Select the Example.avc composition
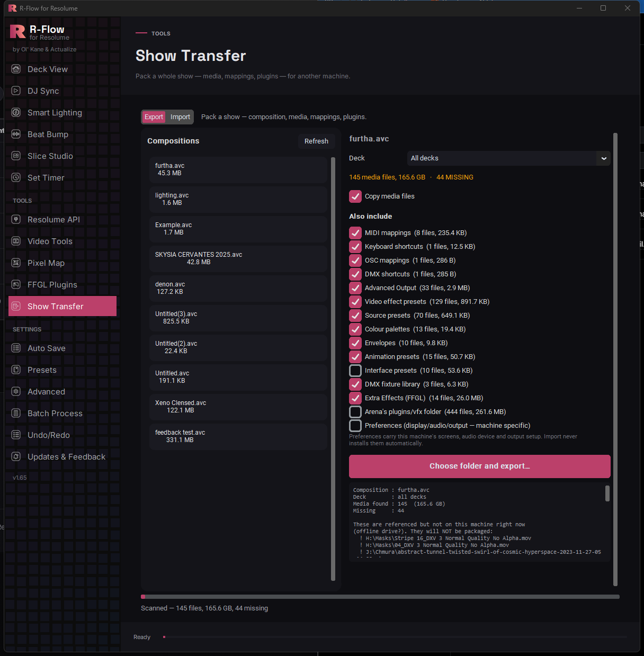 (x=238, y=229)
